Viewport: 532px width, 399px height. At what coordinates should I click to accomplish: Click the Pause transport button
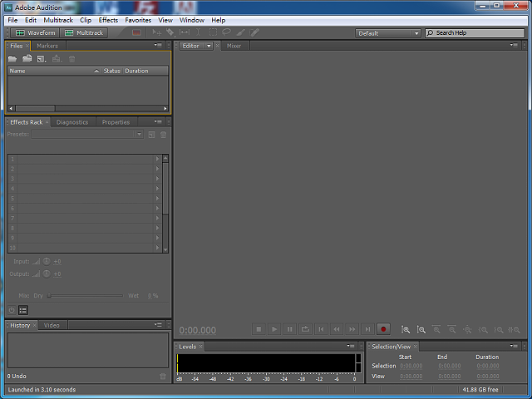pos(290,329)
